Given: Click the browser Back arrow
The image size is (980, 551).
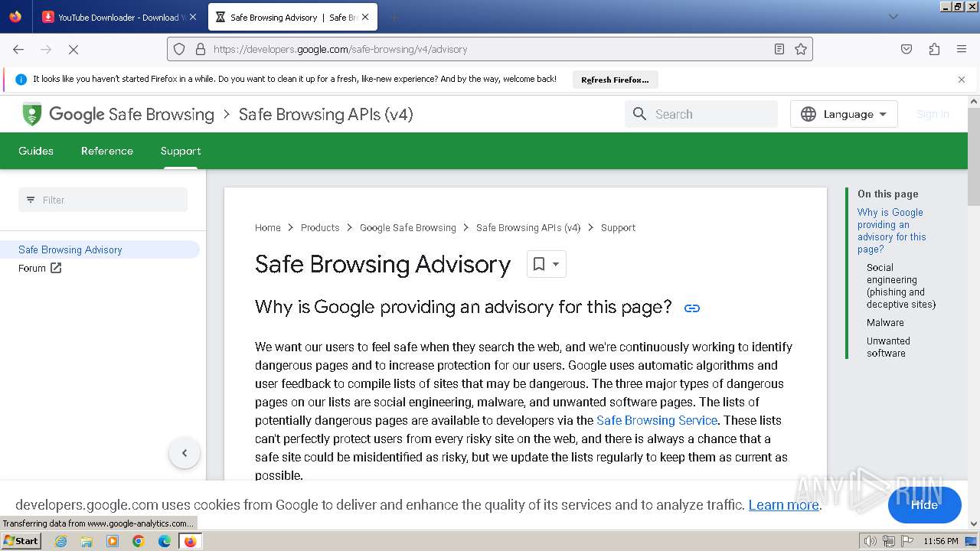Looking at the screenshot, I should [18, 49].
